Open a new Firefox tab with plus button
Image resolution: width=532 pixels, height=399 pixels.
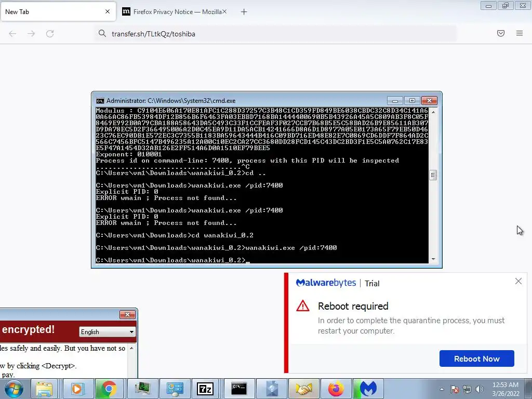(x=244, y=12)
